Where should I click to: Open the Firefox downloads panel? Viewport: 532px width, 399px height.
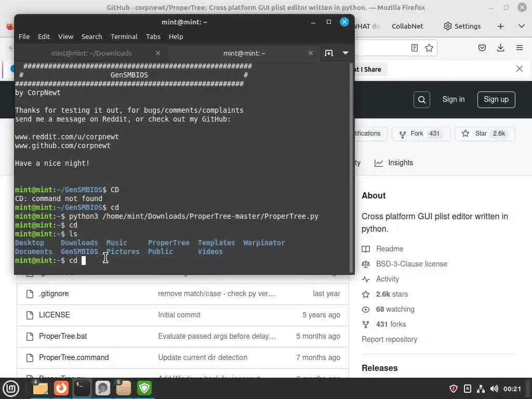coord(500,48)
